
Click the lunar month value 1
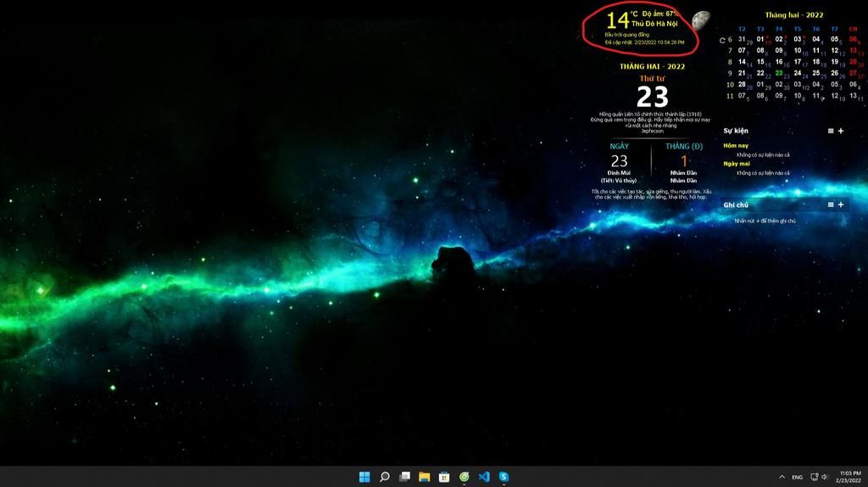(x=684, y=160)
